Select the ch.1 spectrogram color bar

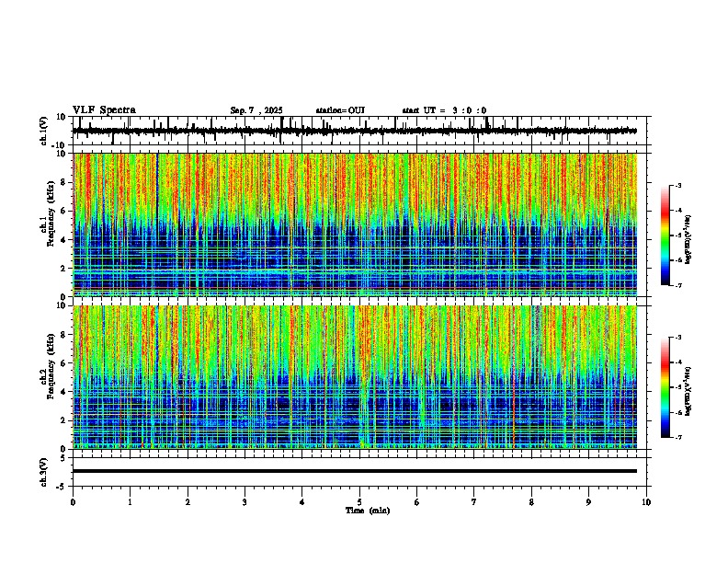pyautogui.click(x=665, y=236)
